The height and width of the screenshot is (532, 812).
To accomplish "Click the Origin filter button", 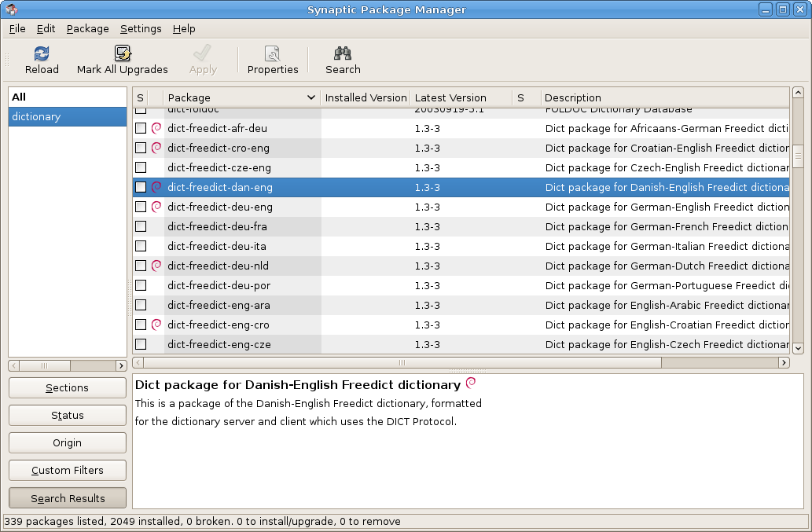I will pos(68,442).
